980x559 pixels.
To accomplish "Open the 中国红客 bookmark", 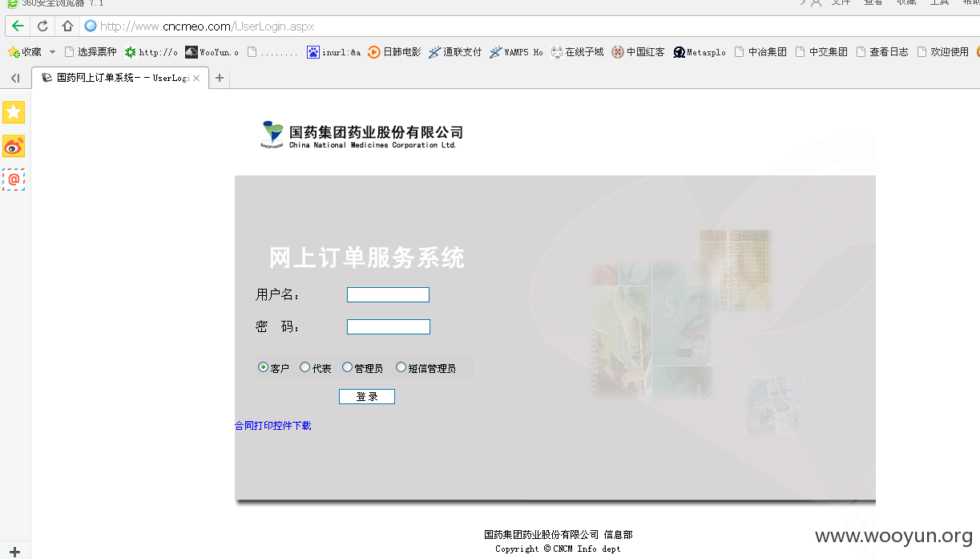I will 638,52.
